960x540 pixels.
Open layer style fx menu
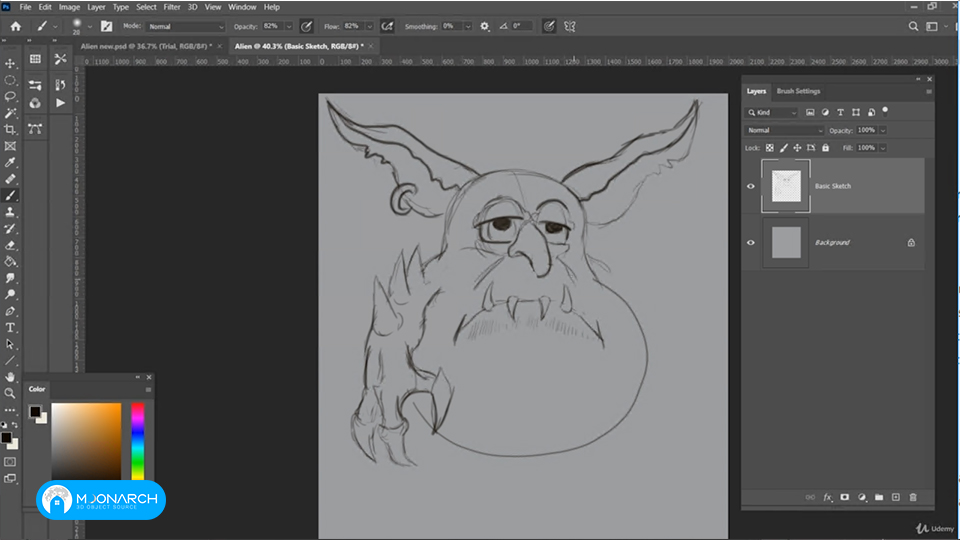pos(828,497)
